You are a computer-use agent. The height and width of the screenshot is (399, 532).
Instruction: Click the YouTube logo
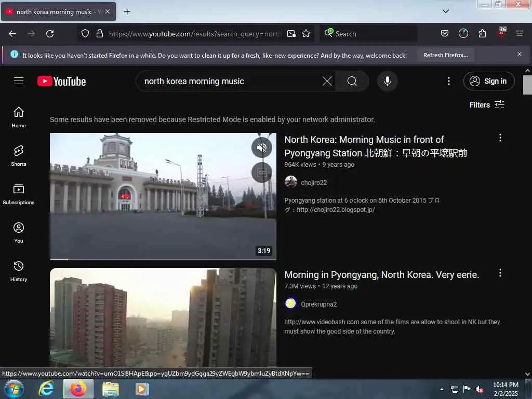pyautogui.click(x=62, y=82)
